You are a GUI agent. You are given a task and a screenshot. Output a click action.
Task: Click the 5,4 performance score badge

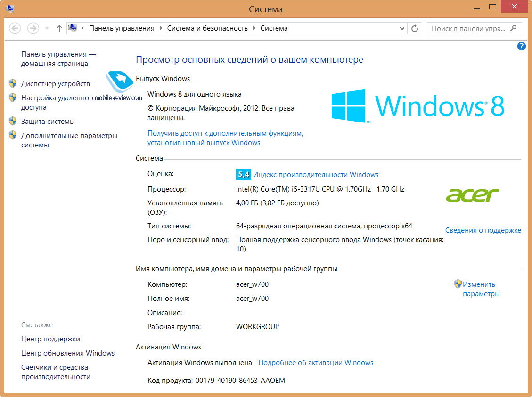243,174
